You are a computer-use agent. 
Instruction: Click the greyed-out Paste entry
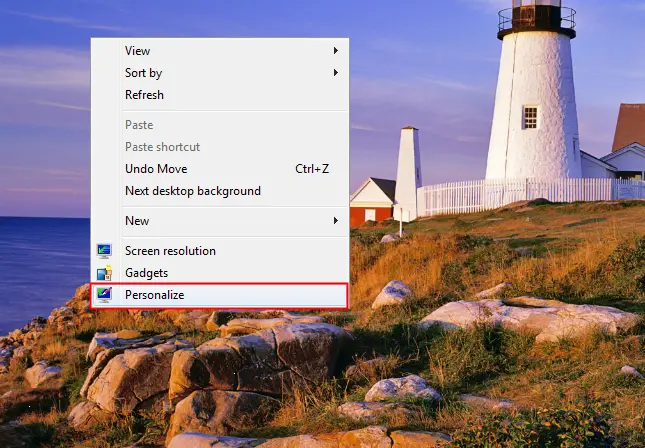click(220, 125)
